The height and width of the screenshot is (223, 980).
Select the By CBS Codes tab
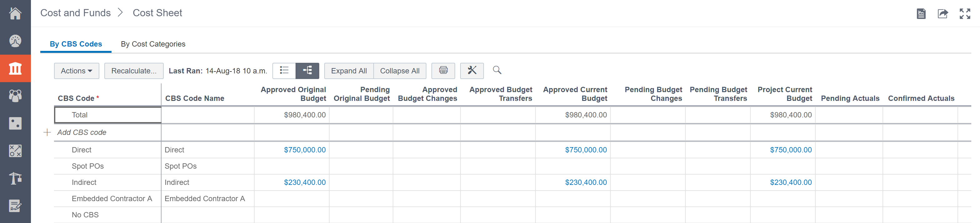[76, 44]
